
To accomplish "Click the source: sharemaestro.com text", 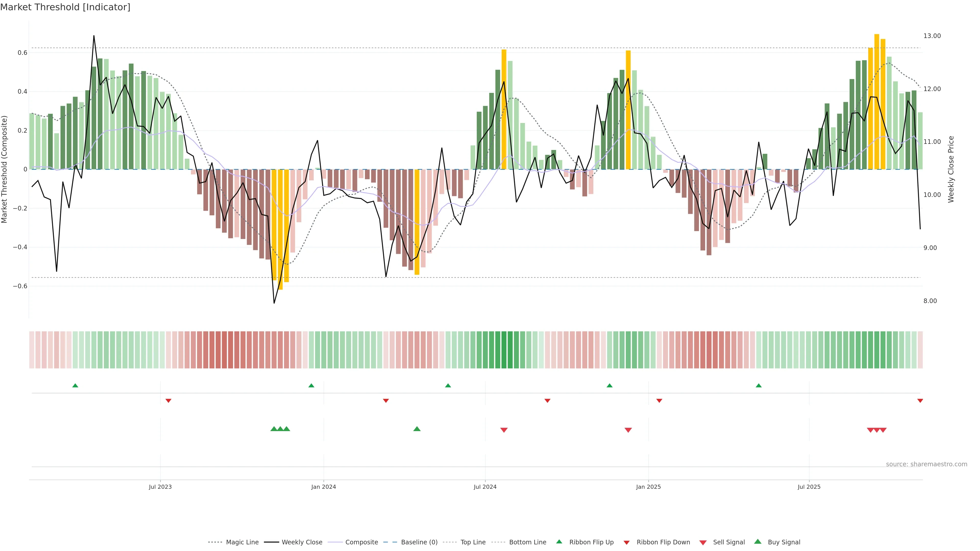I will (926, 464).
